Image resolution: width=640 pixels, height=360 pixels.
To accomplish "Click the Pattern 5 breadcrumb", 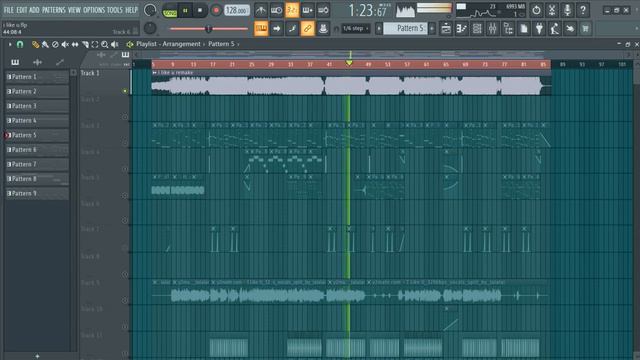I will (221, 44).
